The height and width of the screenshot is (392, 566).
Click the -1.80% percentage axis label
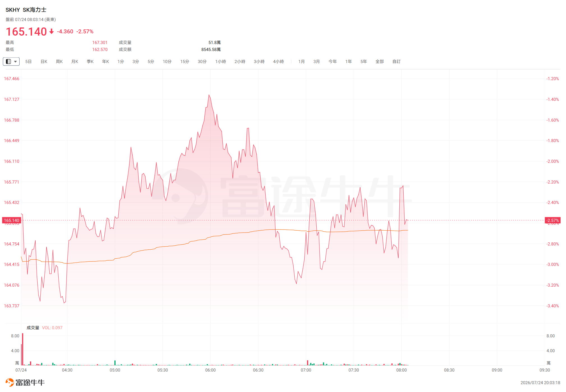point(553,141)
